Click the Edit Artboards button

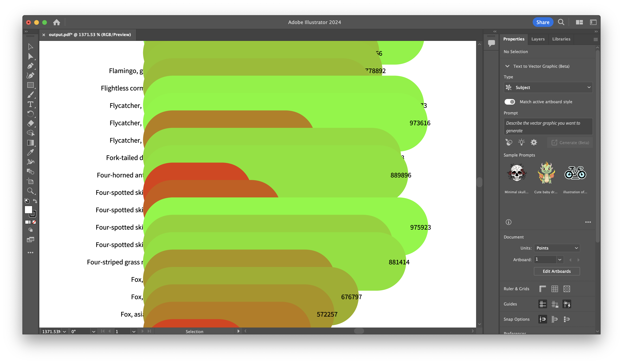click(x=557, y=271)
